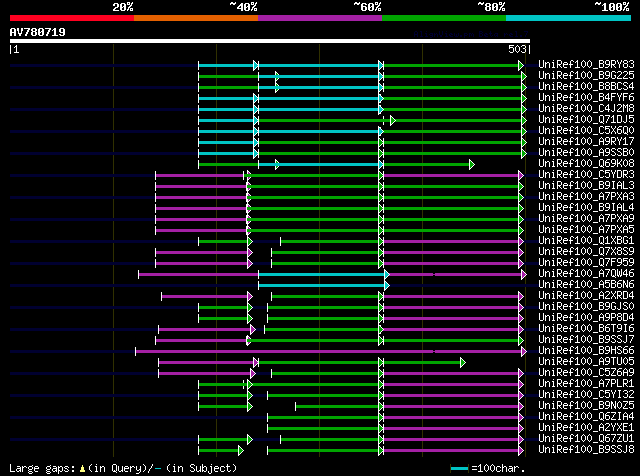Image resolution: width=640 pixels, height=476 pixels.
Task: Select subject label UniRef100_A7QW46
Action: pos(586,274)
